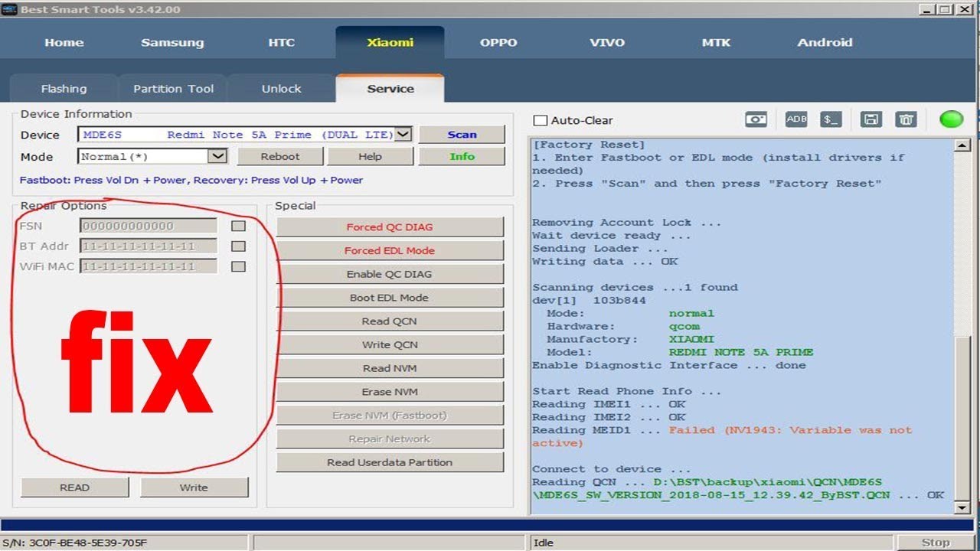This screenshot has width=980, height=551.
Task: Go to the Home tab
Action: pos(64,42)
